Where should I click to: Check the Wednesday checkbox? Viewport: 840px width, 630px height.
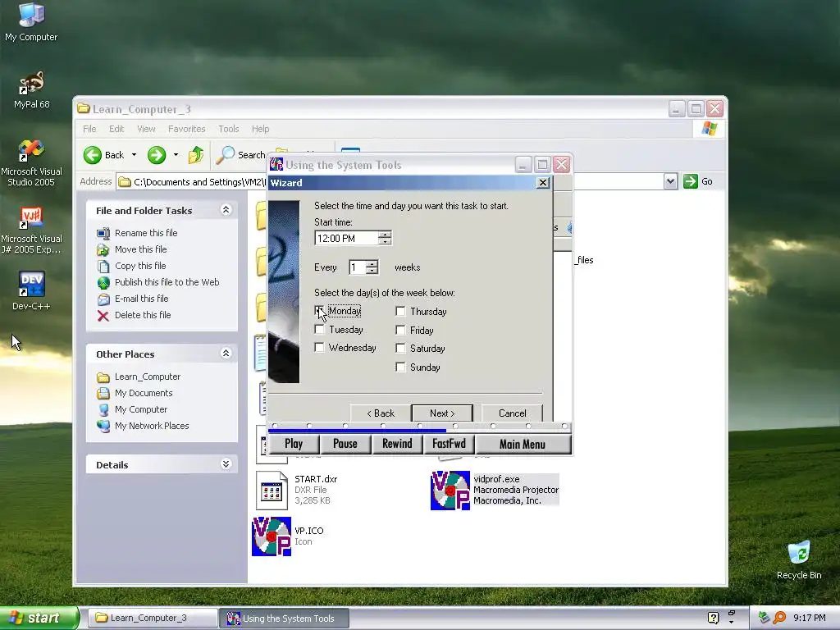(319, 348)
